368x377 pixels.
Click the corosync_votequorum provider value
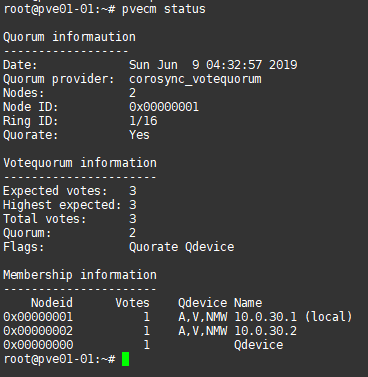coord(195,79)
